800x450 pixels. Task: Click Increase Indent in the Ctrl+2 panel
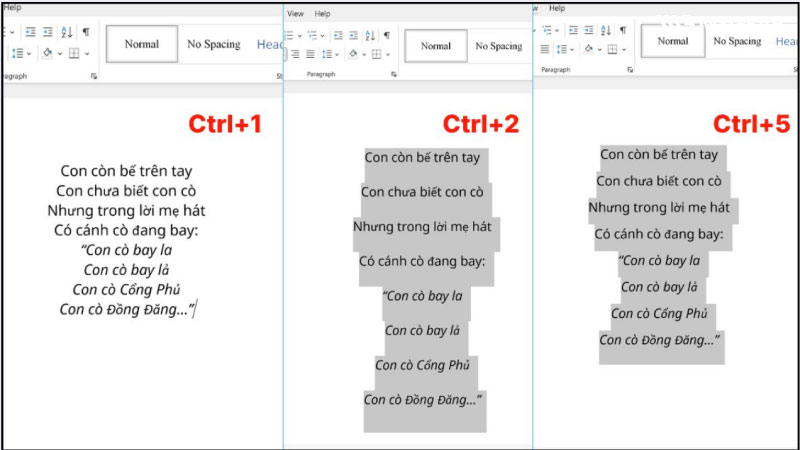pyautogui.click(x=354, y=35)
